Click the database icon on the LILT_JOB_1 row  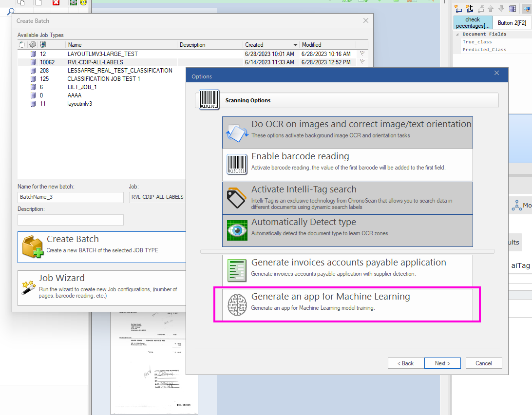click(x=33, y=87)
